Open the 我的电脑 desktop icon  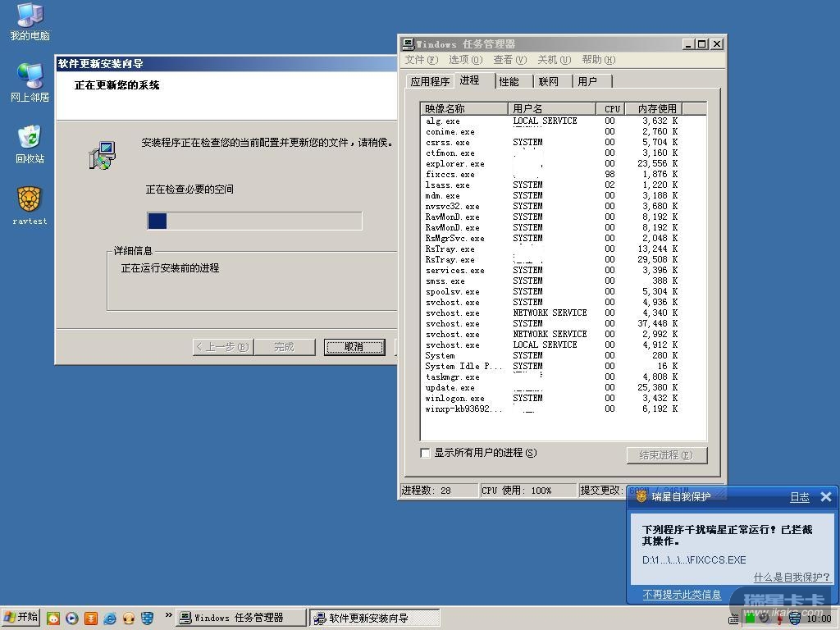pyautogui.click(x=30, y=21)
